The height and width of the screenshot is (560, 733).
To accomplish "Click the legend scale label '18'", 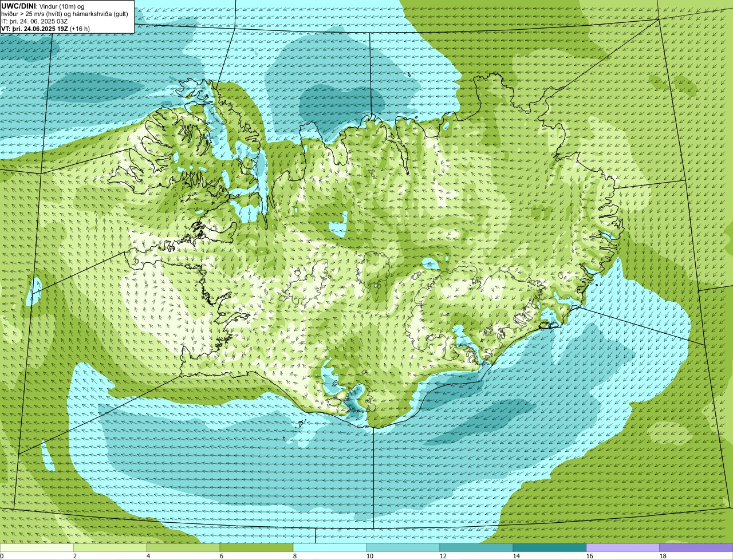I will [x=663, y=556].
